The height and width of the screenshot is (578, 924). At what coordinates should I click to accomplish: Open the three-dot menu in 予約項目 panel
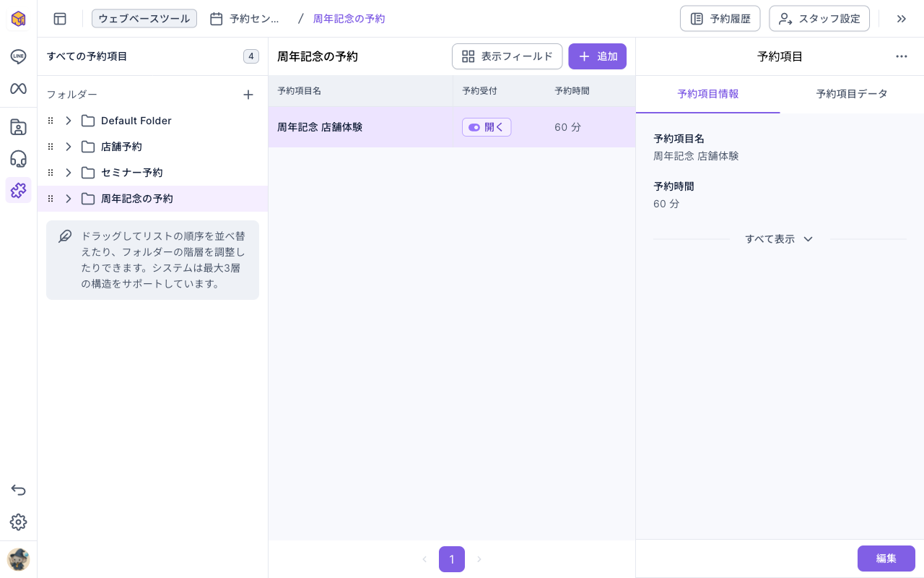point(902,56)
